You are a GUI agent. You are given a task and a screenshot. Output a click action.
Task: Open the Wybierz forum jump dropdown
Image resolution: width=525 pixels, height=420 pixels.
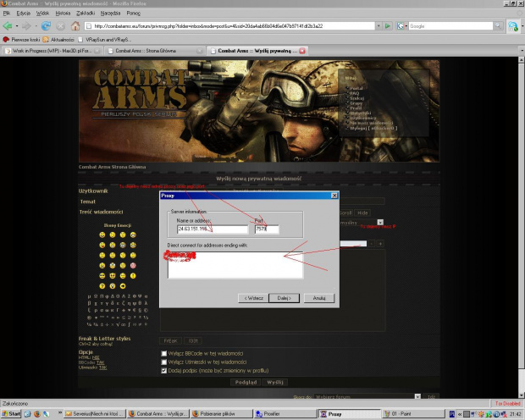click(x=417, y=397)
